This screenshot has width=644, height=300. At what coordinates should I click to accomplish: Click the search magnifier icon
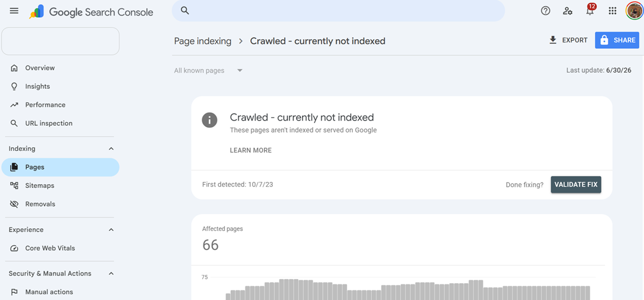[185, 11]
